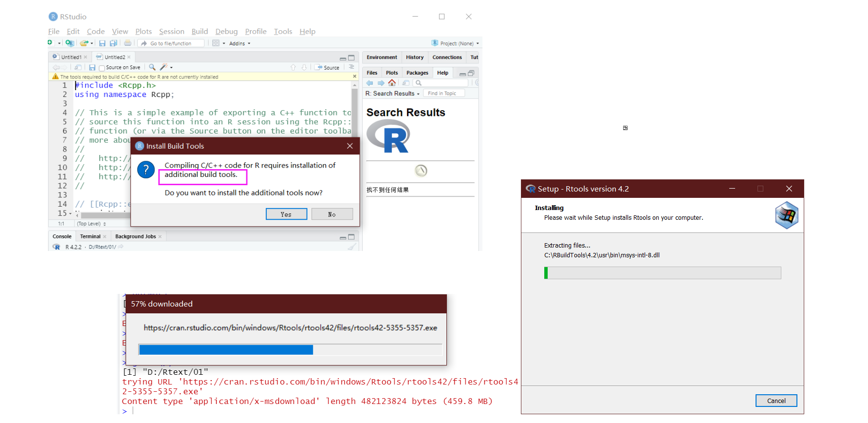Viewport: 868px width, 423px height.
Task: Expand the recent files dropdown arrow
Action: pos(92,43)
